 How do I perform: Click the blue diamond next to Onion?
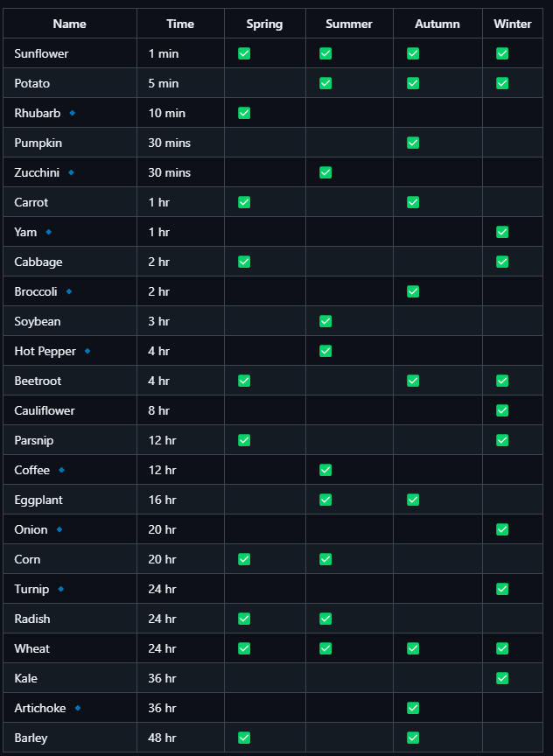[x=59, y=529]
